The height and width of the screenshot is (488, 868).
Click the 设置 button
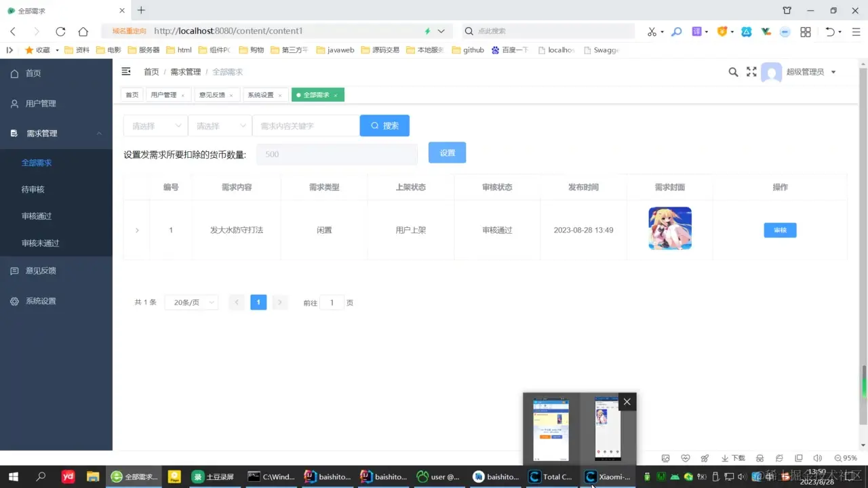[x=447, y=152]
